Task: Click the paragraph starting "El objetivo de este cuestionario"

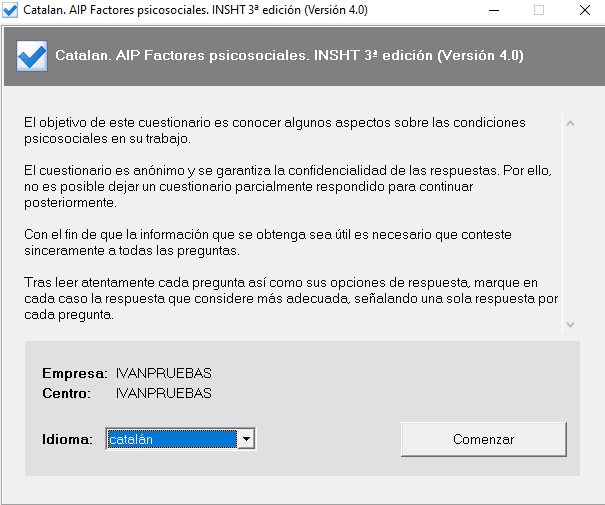Action: point(274,130)
